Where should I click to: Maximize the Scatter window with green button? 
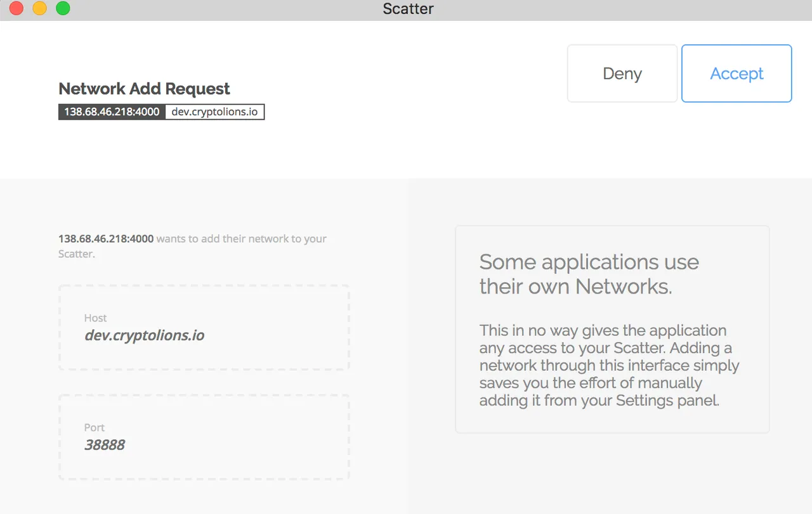[63, 8]
